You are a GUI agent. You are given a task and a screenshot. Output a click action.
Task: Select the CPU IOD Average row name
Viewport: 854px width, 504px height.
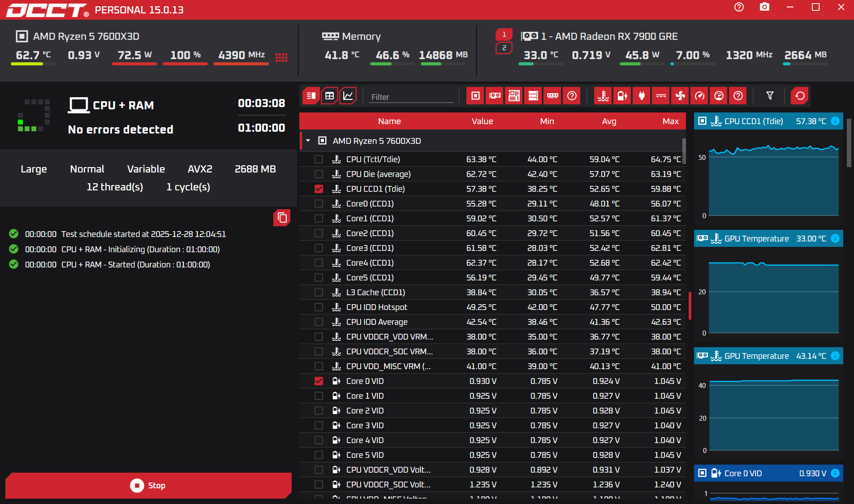click(x=377, y=322)
